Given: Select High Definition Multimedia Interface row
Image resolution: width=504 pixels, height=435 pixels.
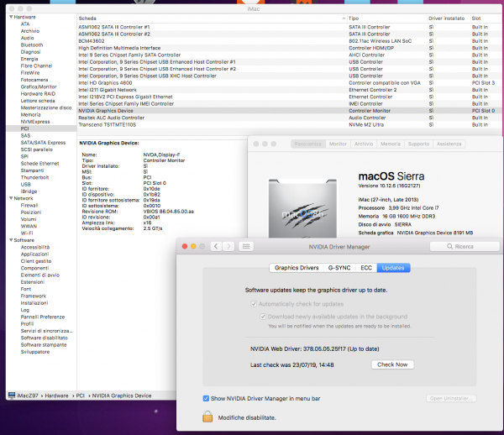Looking at the screenshot, I should click(x=289, y=48).
